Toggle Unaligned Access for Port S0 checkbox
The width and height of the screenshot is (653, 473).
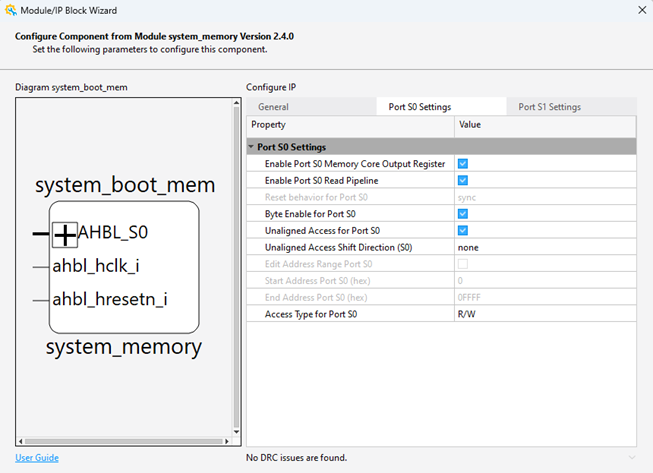(463, 230)
